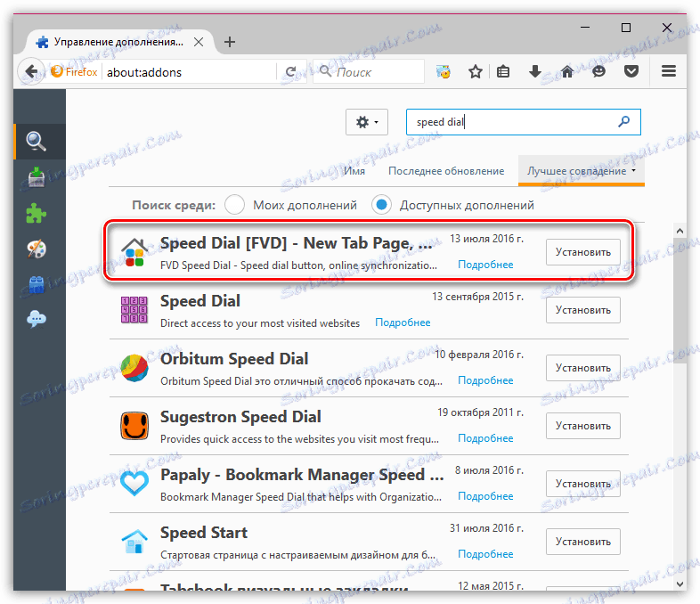Click the 'Speed Dial [FVD] - New Tab Page' title

296,243
